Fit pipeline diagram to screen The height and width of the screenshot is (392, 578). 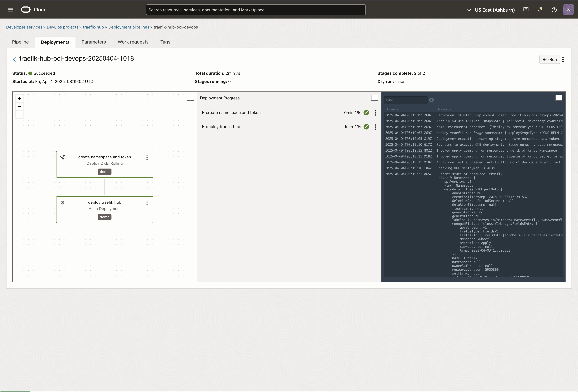tap(19, 114)
